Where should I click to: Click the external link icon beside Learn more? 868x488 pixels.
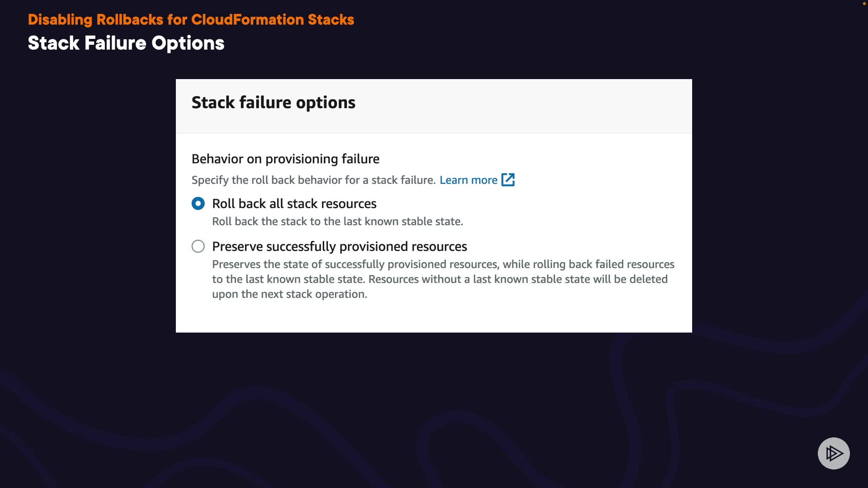click(508, 180)
